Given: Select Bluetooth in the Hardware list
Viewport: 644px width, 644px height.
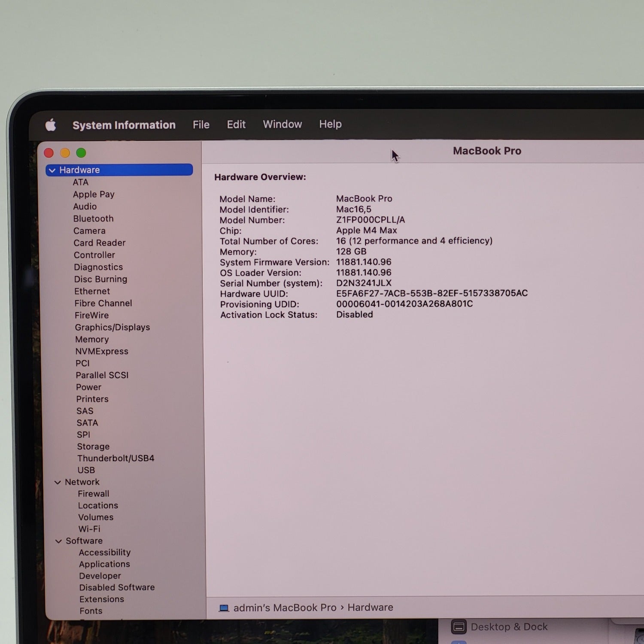Looking at the screenshot, I should point(93,219).
